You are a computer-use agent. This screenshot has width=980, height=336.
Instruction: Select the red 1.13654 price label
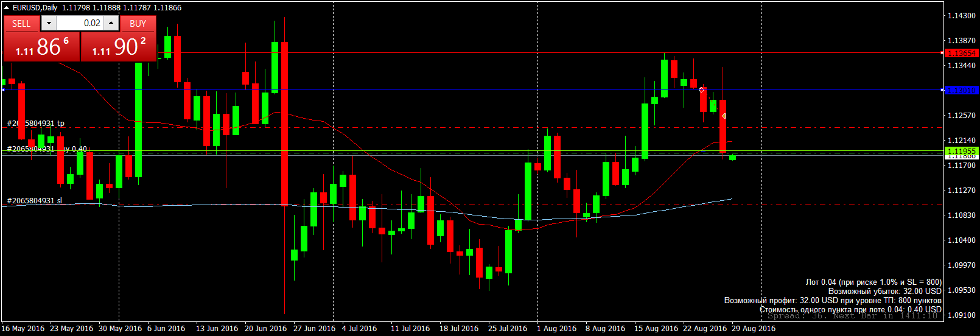pos(962,53)
